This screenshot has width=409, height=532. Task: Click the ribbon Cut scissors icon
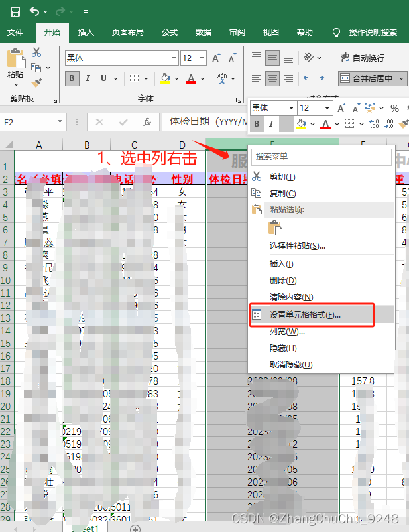(x=36, y=52)
